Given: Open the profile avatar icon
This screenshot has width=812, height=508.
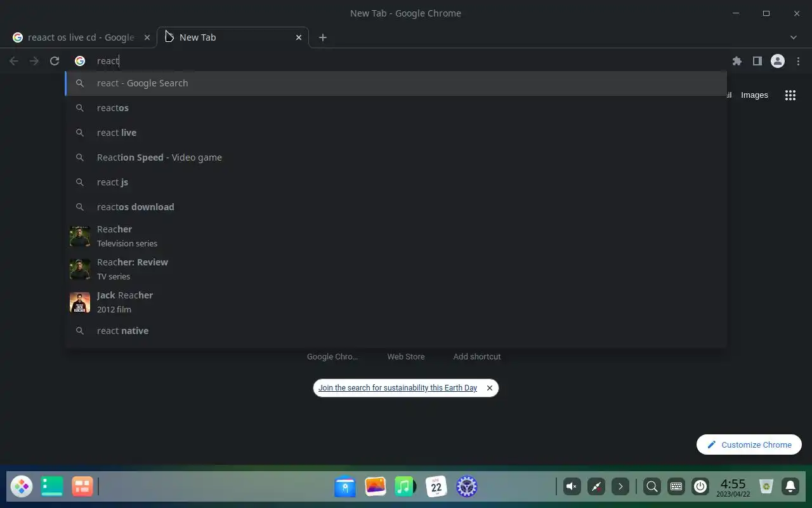Looking at the screenshot, I should click(x=778, y=61).
